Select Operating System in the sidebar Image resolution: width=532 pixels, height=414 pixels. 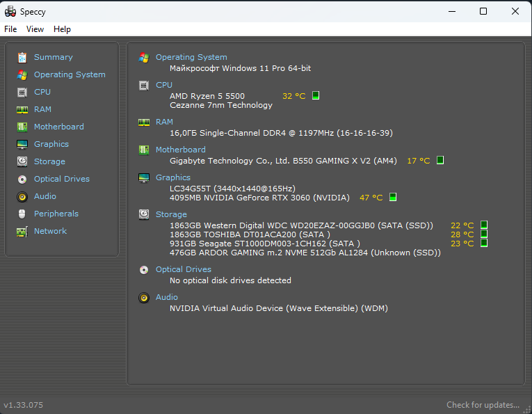tap(70, 74)
